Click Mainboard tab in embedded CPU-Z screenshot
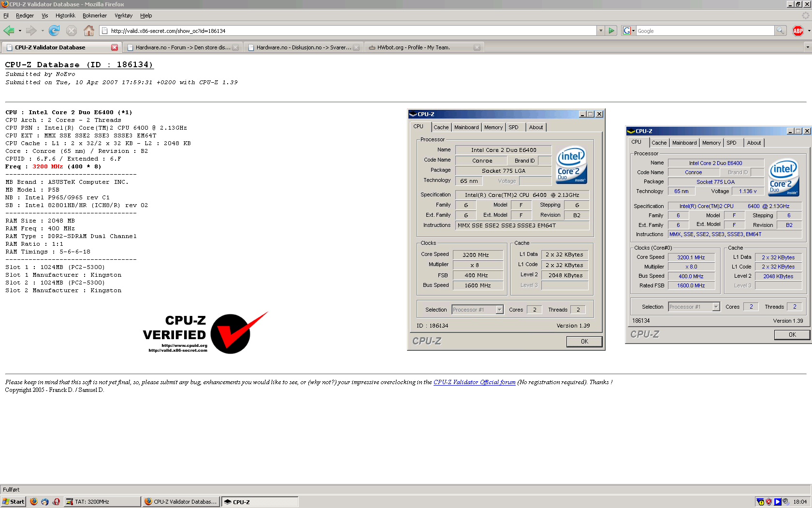Viewport: 812px width, 508px height. [466, 127]
